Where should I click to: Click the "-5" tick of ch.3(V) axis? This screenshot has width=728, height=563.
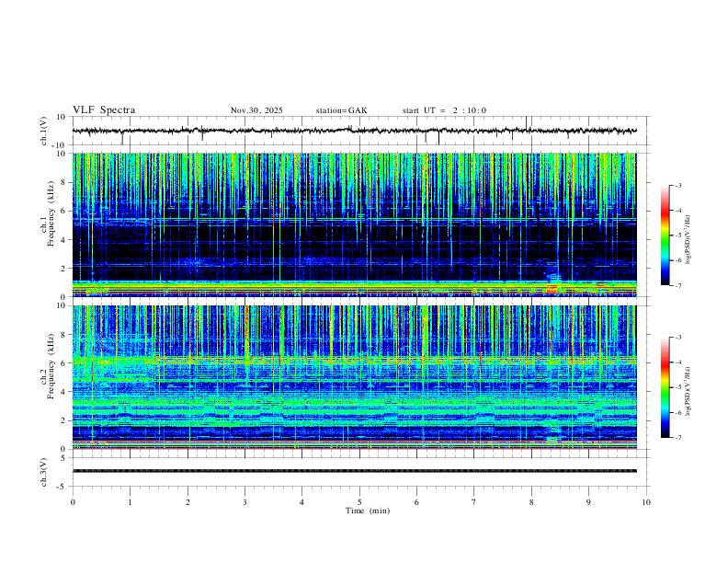coord(62,487)
